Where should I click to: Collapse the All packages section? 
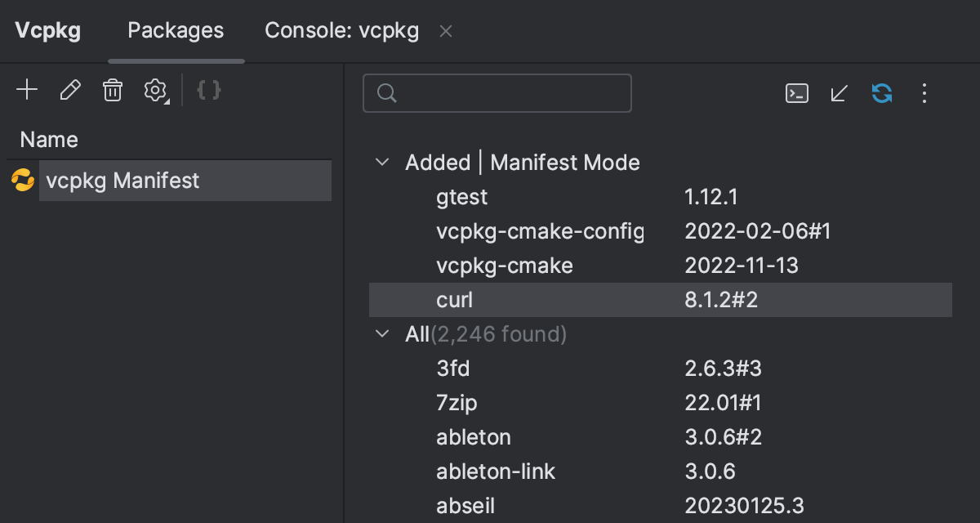(381, 333)
